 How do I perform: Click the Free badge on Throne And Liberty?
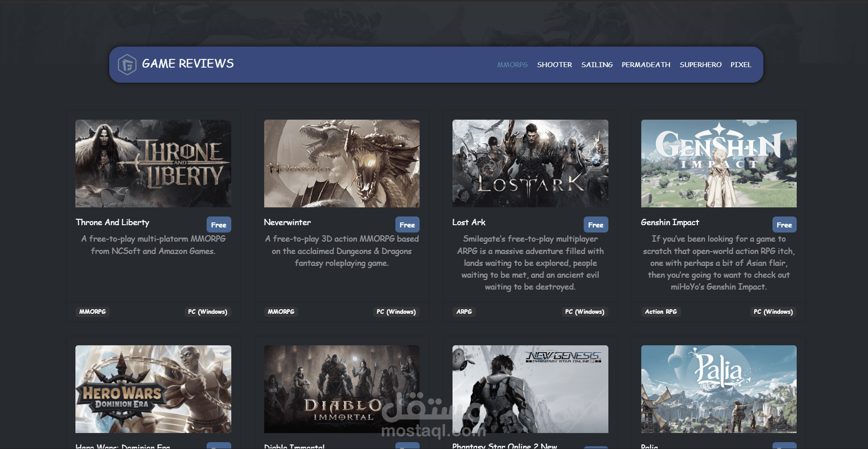click(x=219, y=225)
